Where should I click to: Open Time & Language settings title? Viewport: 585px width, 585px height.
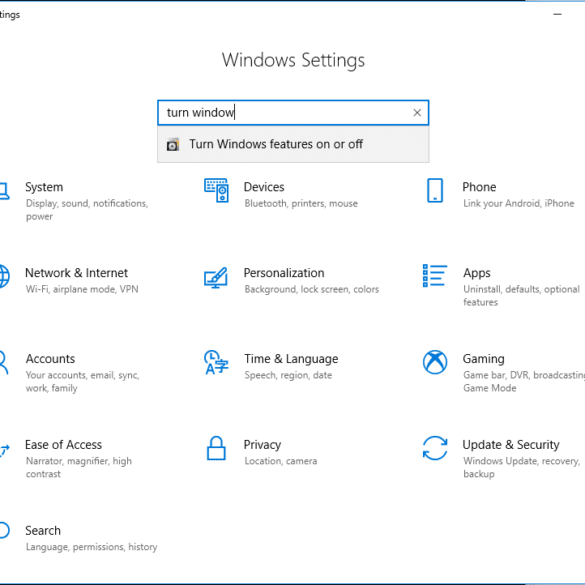291,359
